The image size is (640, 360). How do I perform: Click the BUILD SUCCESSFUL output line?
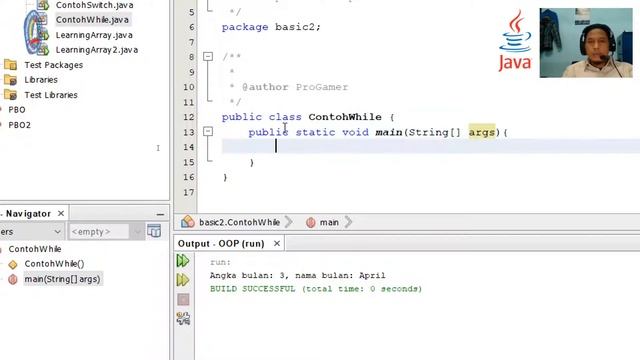point(316,289)
